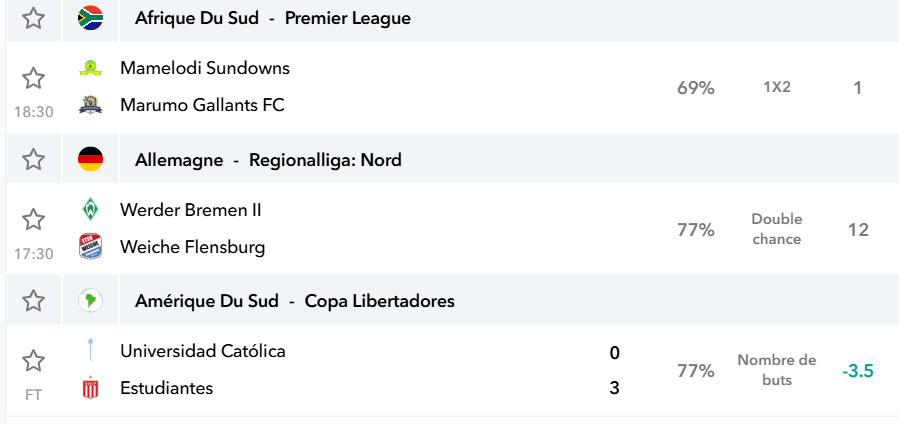
Task: Favorite the Universidad Católica vs Estudiantes match
Action: pos(33,361)
